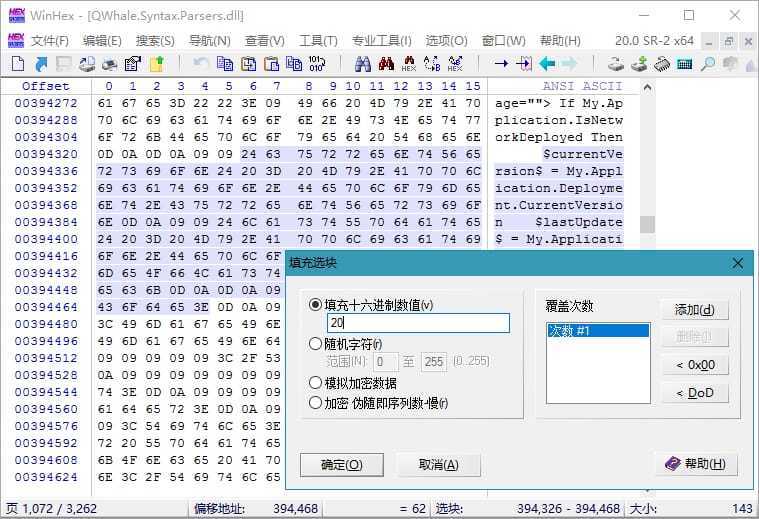This screenshot has height=519, width=759.
Task: Confirm fill with 确定(O) button
Action: click(x=342, y=465)
